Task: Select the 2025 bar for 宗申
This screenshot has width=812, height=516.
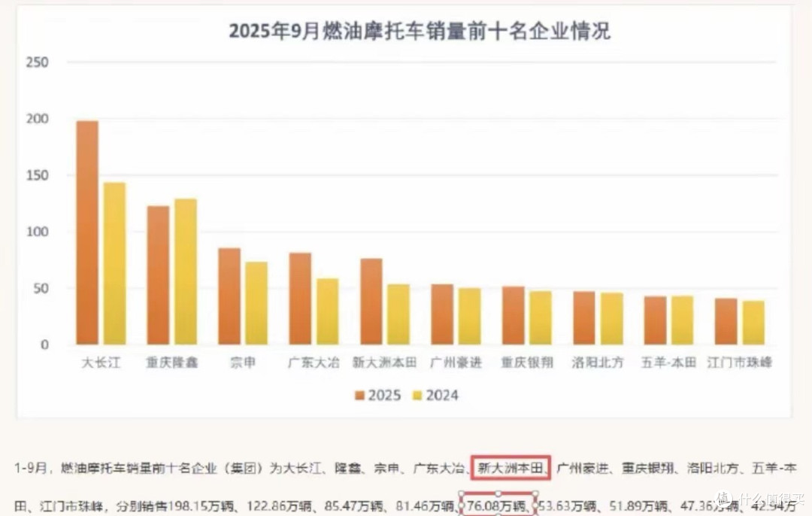Action: click(229, 296)
